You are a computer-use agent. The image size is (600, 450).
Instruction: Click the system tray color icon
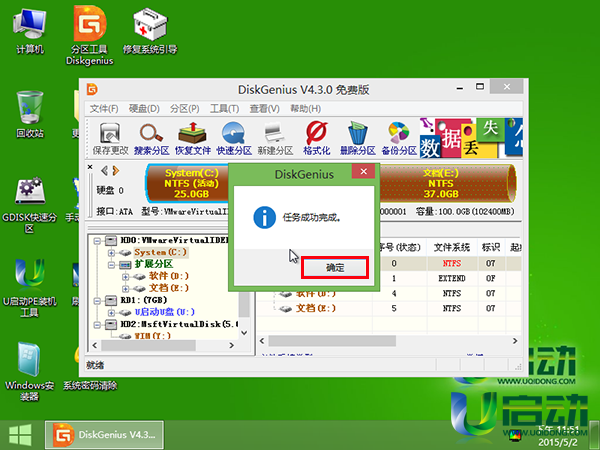pos(515,435)
